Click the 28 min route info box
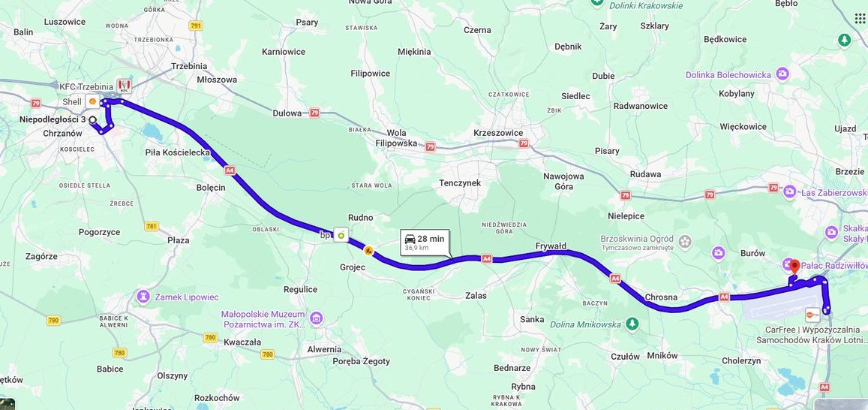Screen dimensions: 868x410 pyautogui.click(x=425, y=243)
